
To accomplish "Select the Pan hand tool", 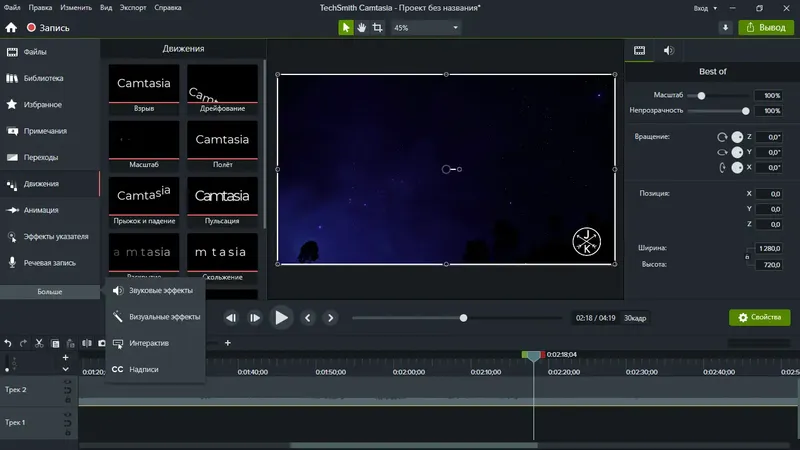I will (362, 28).
